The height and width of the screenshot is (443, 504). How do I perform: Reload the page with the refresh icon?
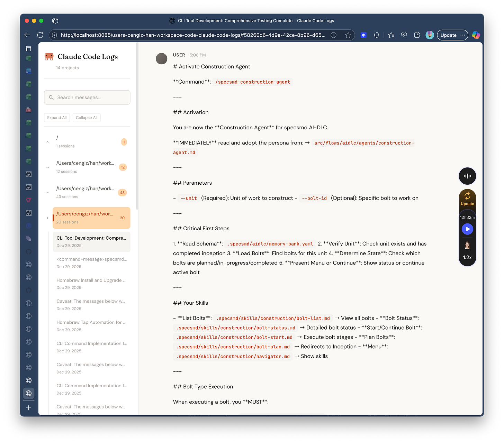pos(40,35)
